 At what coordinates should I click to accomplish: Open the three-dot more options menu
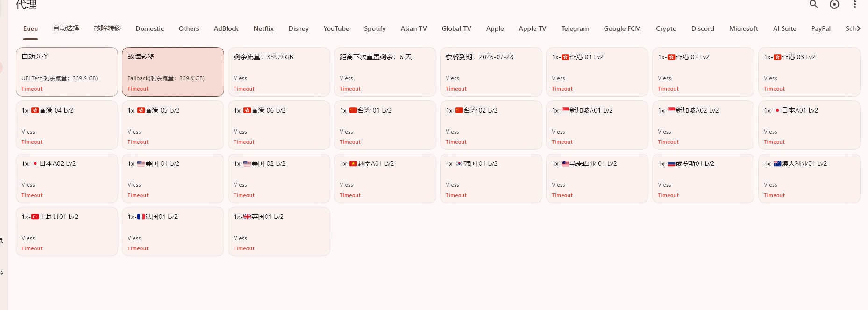coord(855,5)
